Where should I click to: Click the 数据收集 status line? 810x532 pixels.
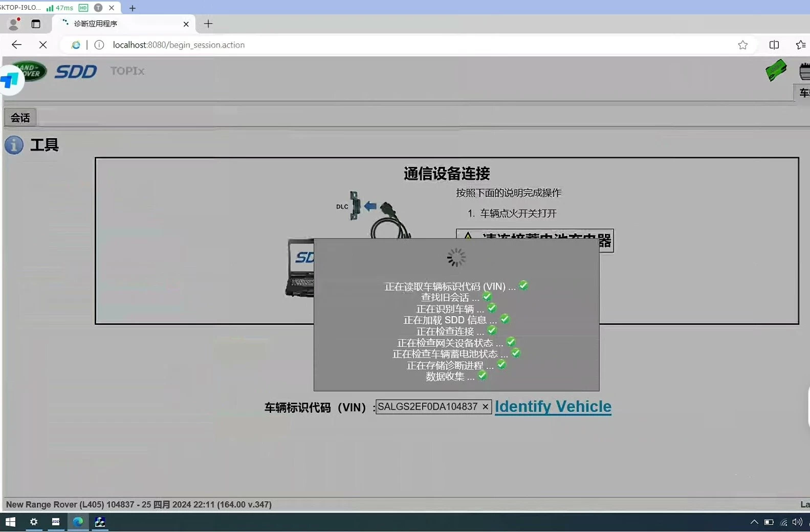pos(450,376)
